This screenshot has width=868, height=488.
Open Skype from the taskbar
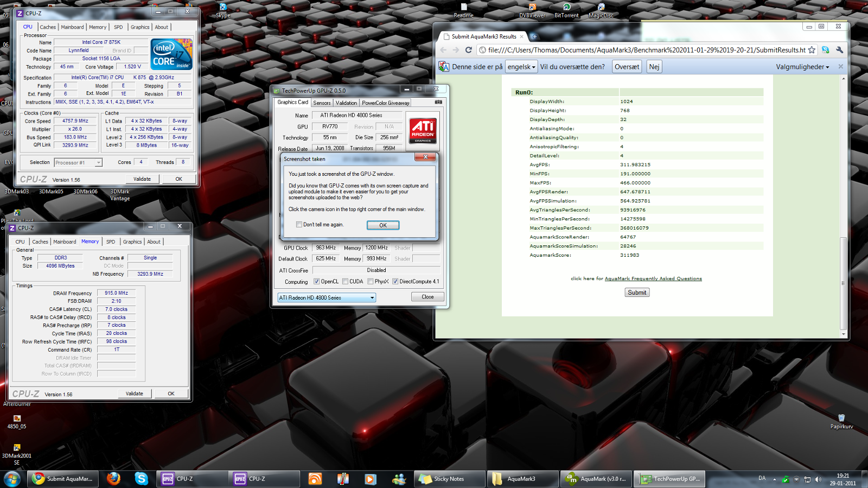coord(142,478)
